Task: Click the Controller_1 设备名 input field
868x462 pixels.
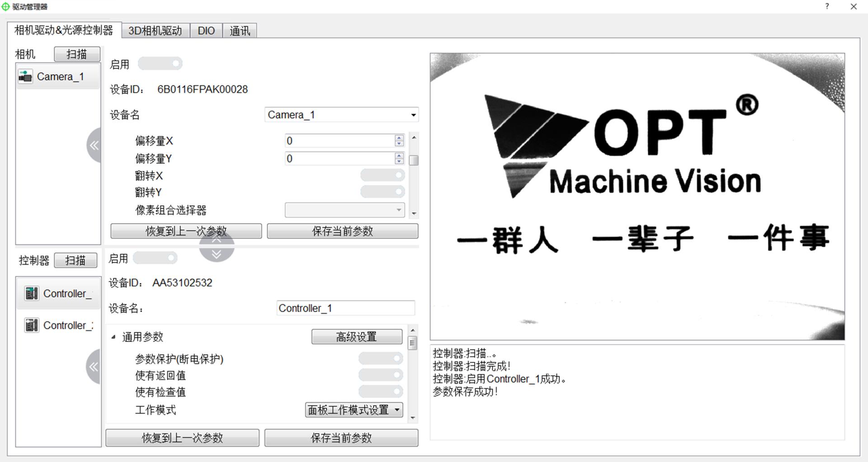Action: [x=346, y=308]
